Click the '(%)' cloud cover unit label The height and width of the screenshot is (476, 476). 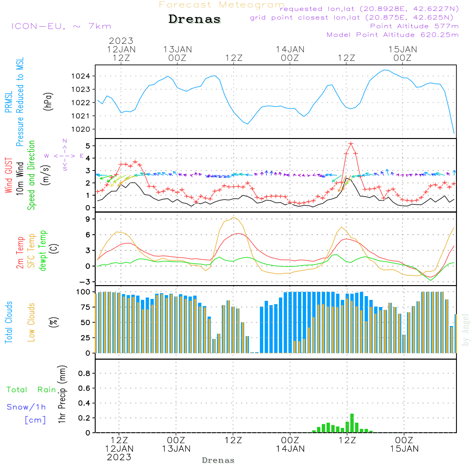(x=53, y=322)
